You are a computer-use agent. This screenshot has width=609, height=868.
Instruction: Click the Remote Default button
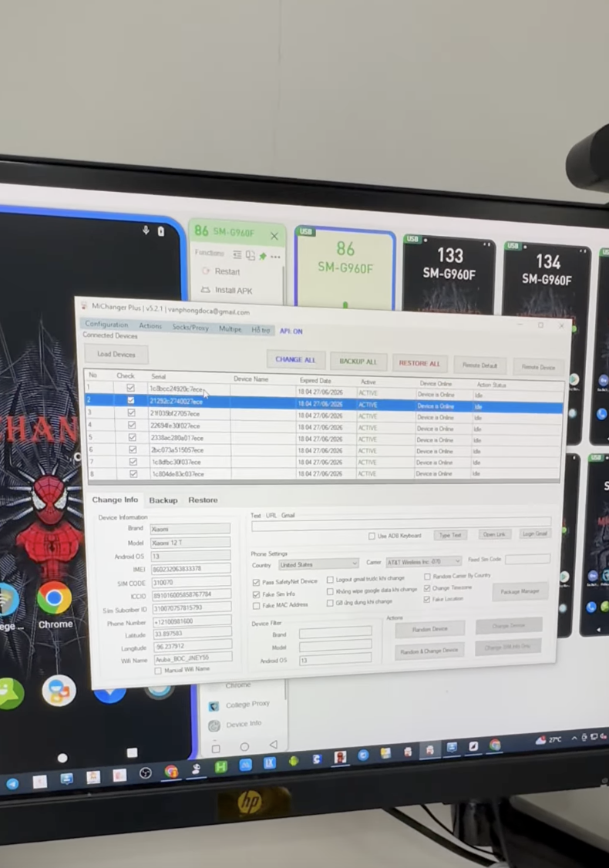coord(479,365)
